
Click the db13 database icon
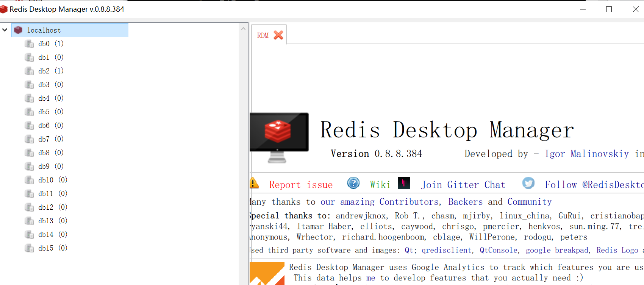tap(29, 221)
